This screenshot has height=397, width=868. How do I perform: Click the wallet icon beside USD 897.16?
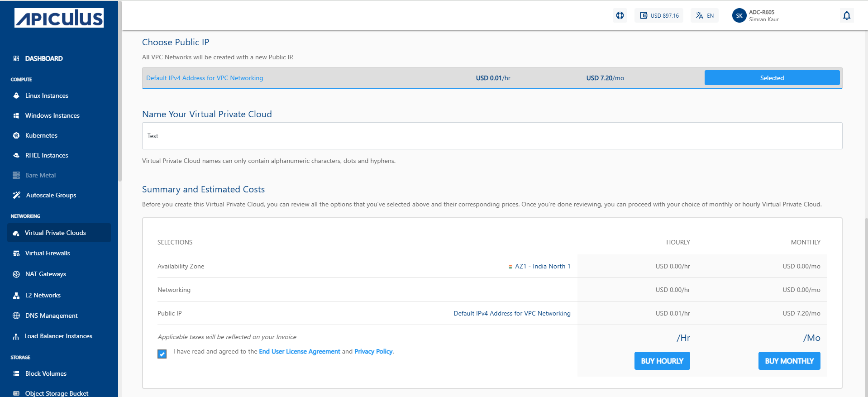coord(644,15)
